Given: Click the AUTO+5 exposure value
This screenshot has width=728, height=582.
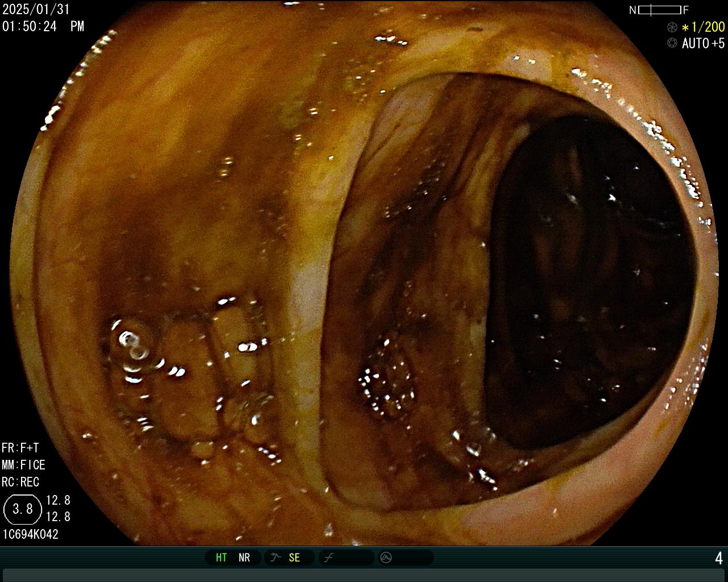Looking at the screenshot, I should pos(704,43).
